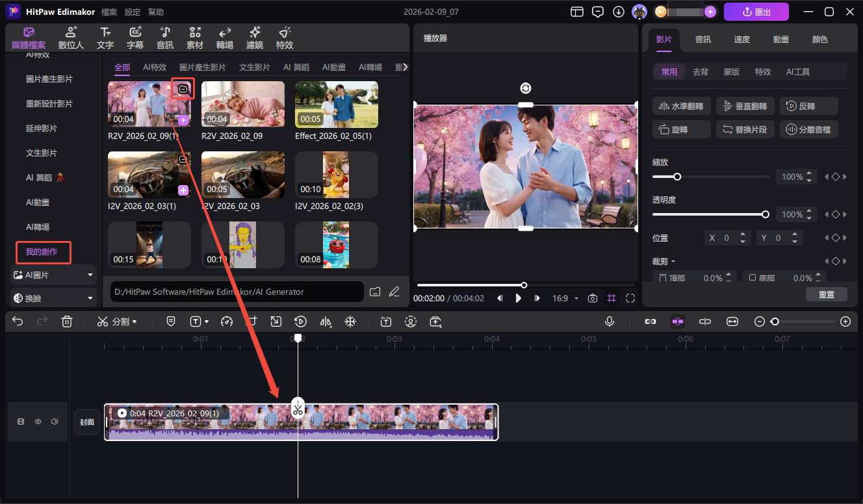Click the speed gauge icon in timeline toolbar

pos(226,321)
